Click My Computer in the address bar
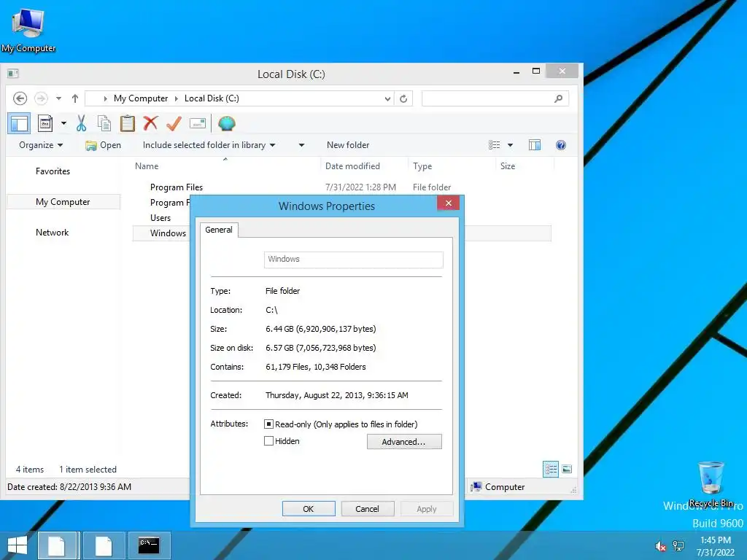The width and height of the screenshot is (747, 560). pos(141,98)
